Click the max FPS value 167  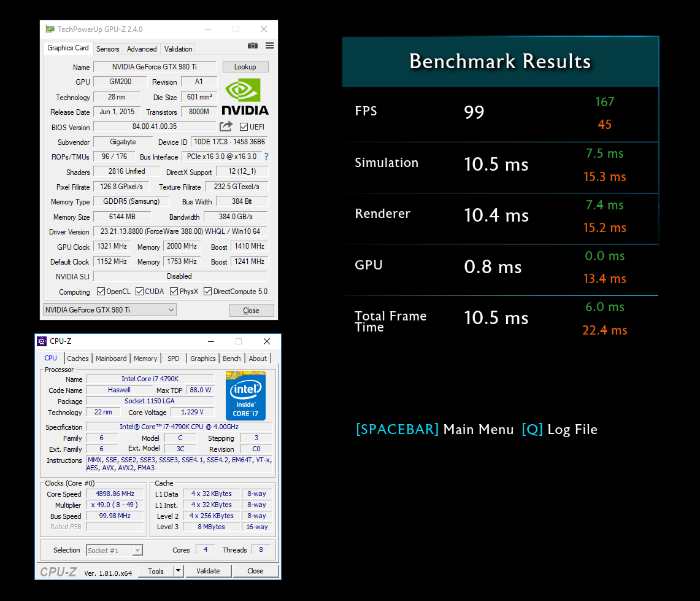(x=604, y=102)
